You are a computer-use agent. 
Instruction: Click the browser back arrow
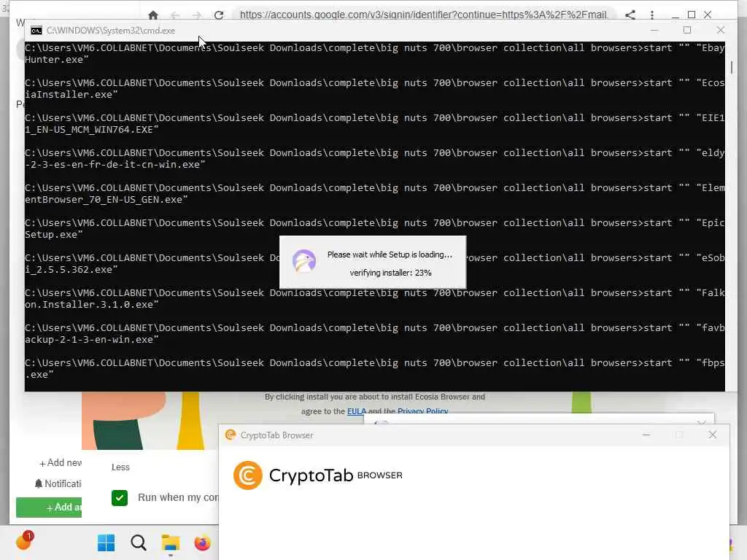pyautogui.click(x=175, y=15)
